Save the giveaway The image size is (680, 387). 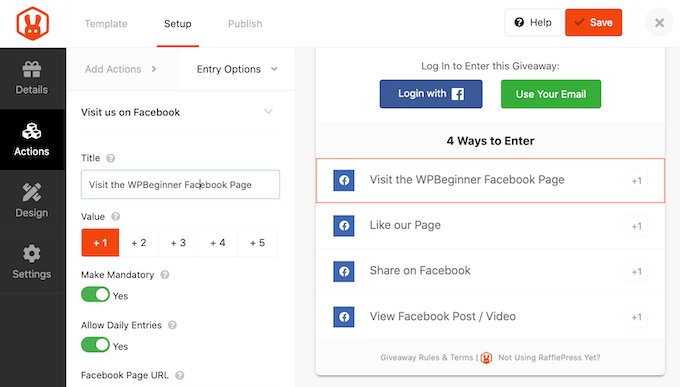(593, 23)
